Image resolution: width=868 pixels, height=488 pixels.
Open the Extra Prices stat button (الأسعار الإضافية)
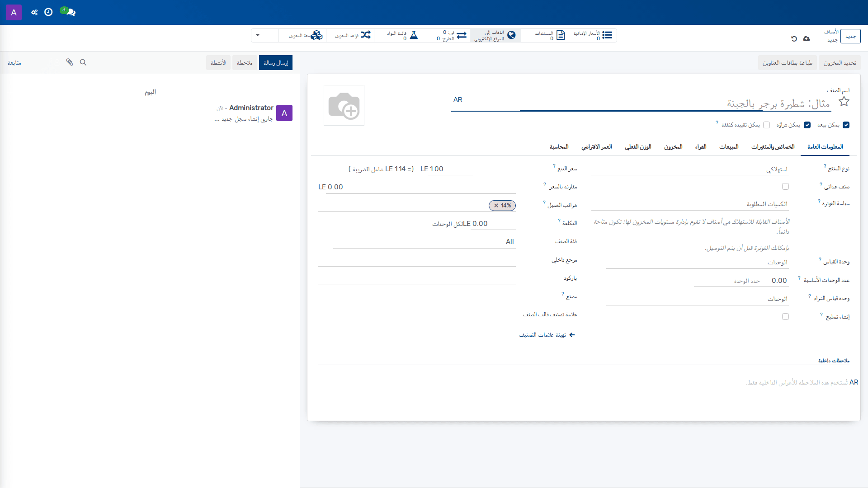593,35
